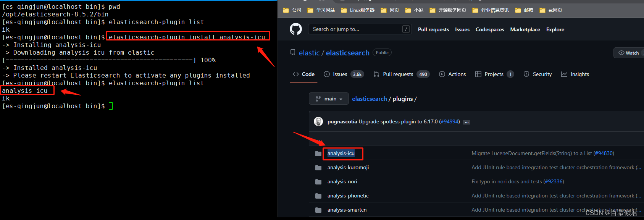
Task: Open the GitHub logo home link
Action: [296, 29]
